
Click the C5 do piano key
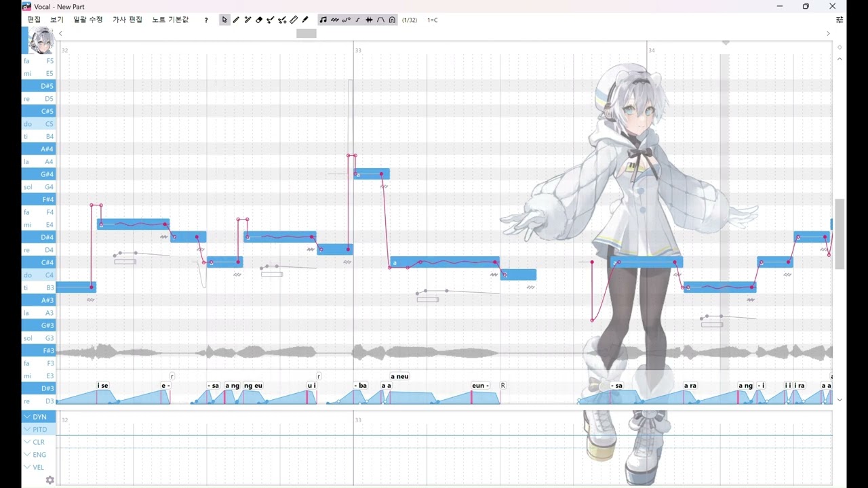pyautogui.click(x=39, y=124)
